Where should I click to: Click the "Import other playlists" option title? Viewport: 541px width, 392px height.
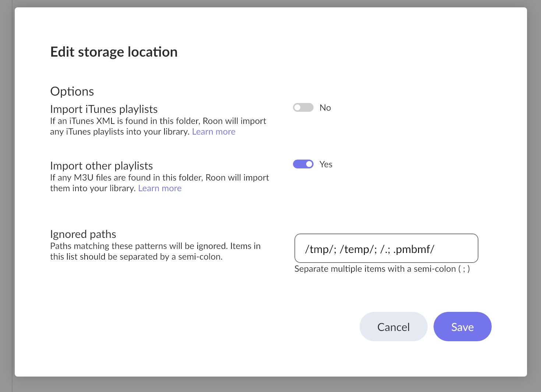click(101, 166)
